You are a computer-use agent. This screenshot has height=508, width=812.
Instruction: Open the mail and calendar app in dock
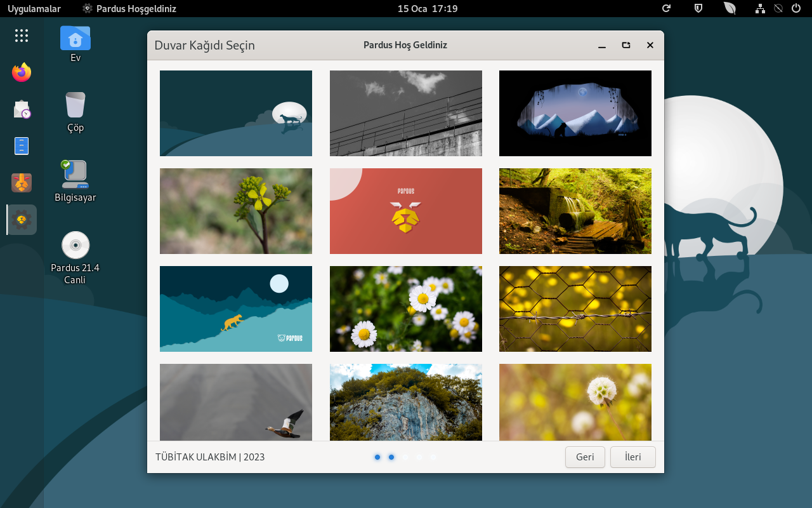tap(22, 109)
